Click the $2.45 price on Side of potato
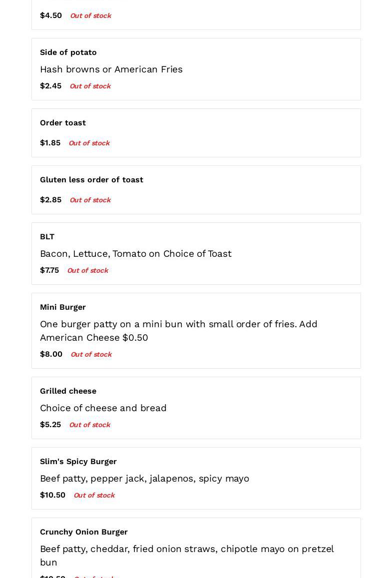The width and height of the screenshot is (392, 578). tap(50, 86)
